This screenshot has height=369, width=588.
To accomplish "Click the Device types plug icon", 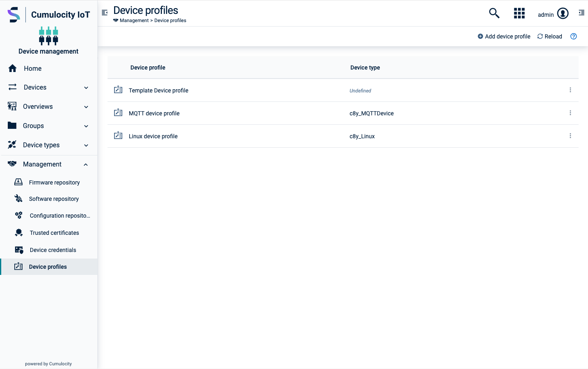I will point(12,144).
